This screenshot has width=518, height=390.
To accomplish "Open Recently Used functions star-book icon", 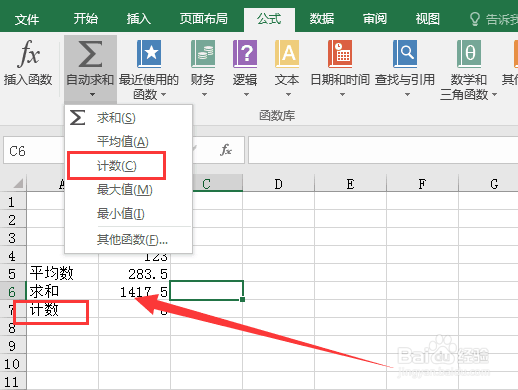I will click(x=149, y=54).
